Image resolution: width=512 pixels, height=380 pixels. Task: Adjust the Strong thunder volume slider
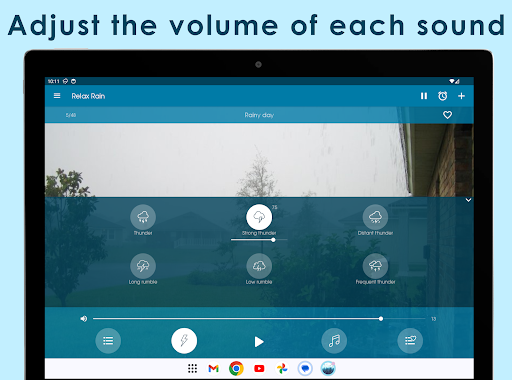pyautogui.click(x=259, y=240)
